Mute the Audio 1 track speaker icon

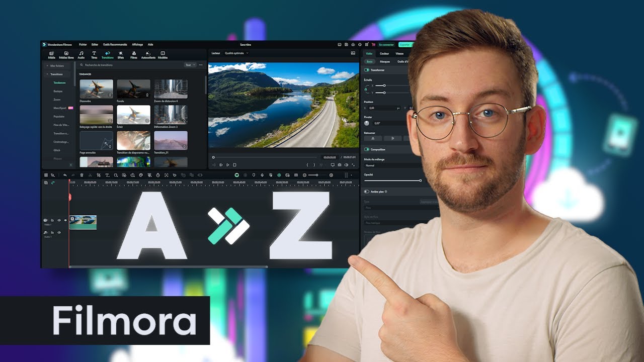(59, 232)
